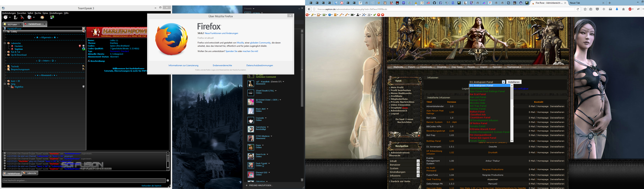
Task: Open Informationen zur Lizenzierung link
Action: pyautogui.click(x=183, y=65)
